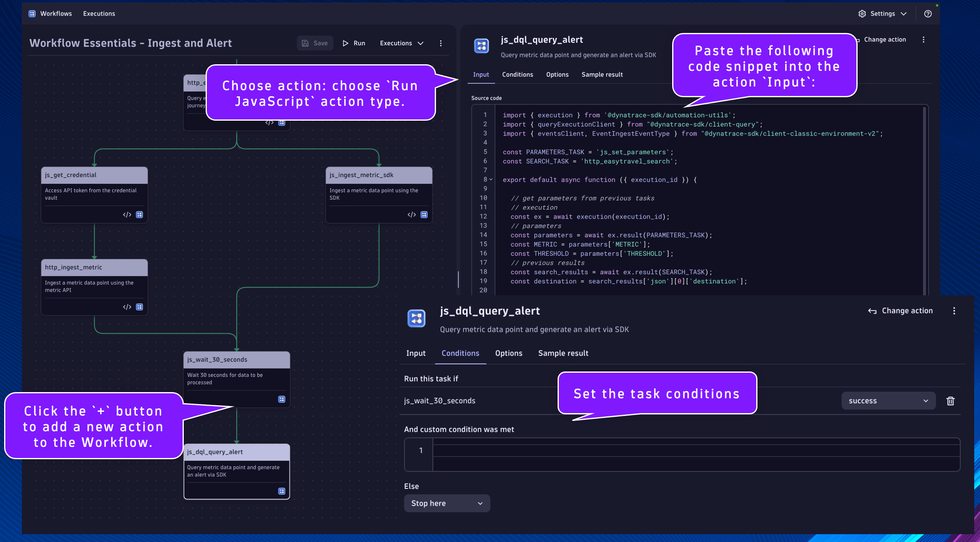The height and width of the screenshot is (542, 980).
Task: Run the workflow with Run button
Action: pos(354,43)
